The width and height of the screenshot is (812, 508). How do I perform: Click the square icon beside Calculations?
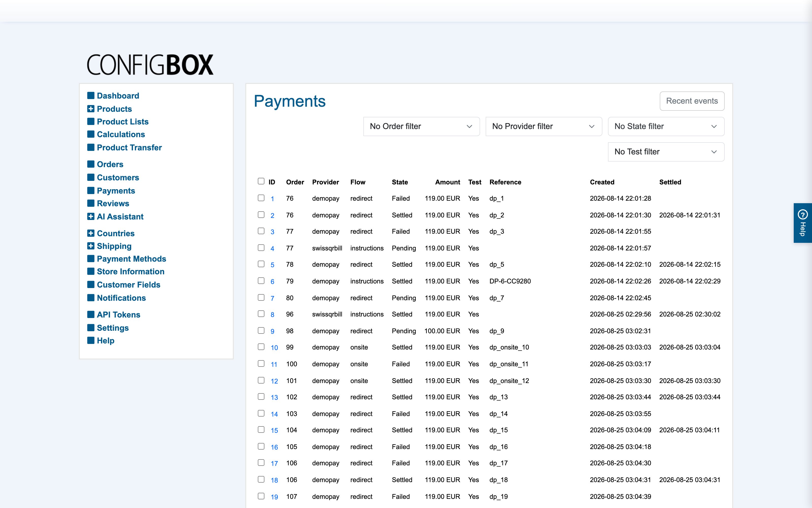tap(91, 134)
